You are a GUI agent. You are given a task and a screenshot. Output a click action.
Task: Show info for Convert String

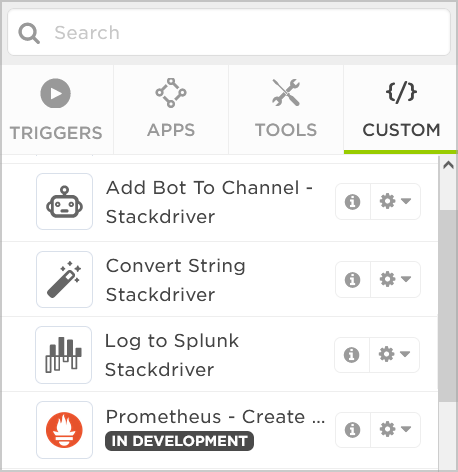coord(353,279)
